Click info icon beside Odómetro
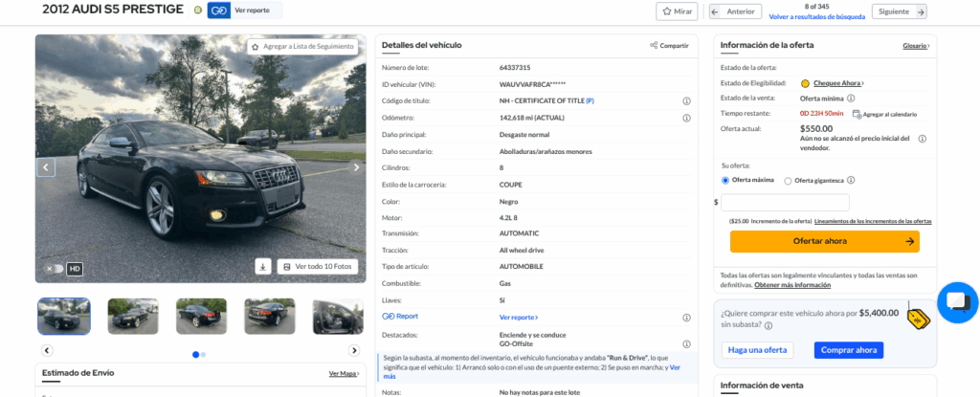The height and width of the screenshot is (397, 980). (x=686, y=119)
